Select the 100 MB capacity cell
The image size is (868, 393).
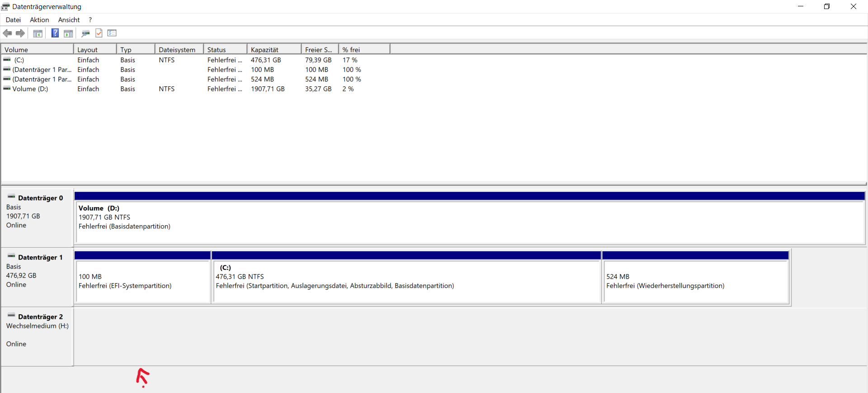point(262,70)
